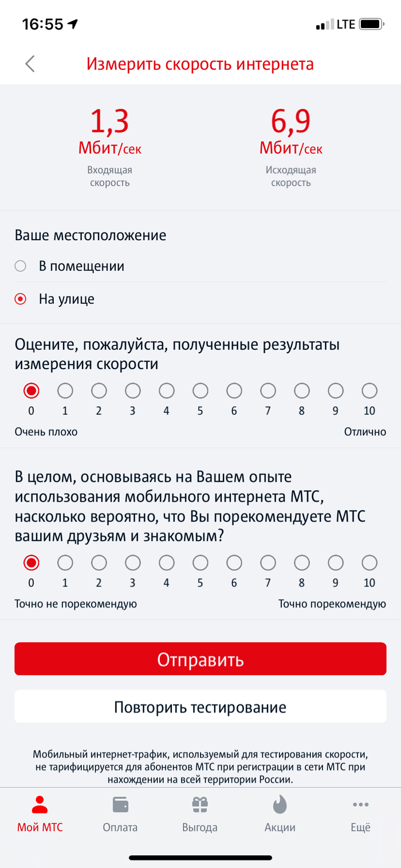This screenshot has width=401, height=868.
Task: Select the На улице location option
Action: pyautogui.click(x=21, y=299)
